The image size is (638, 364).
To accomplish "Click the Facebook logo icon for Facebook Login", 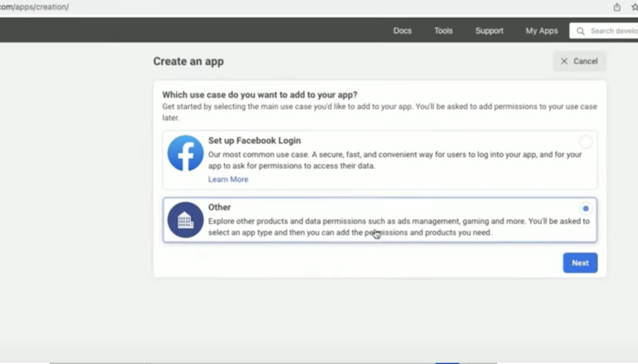I will point(185,153).
